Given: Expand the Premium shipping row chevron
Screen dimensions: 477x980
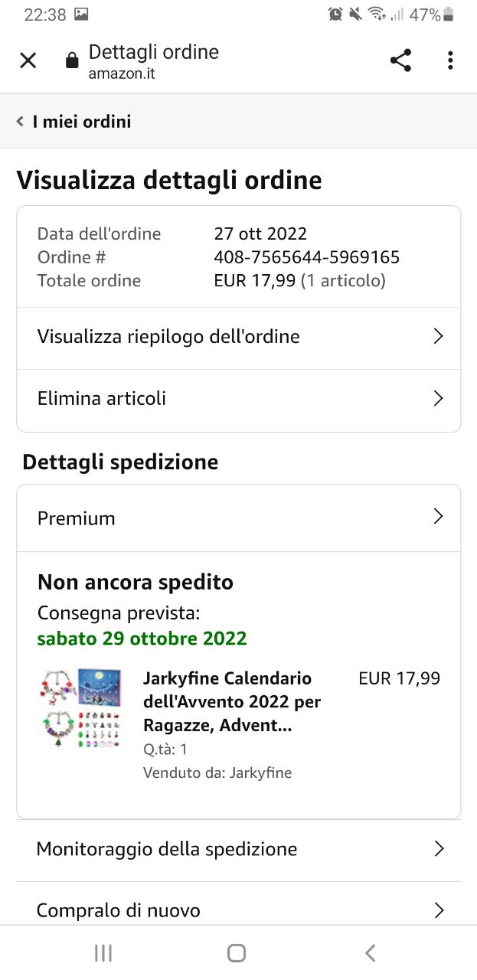Looking at the screenshot, I should tap(438, 517).
